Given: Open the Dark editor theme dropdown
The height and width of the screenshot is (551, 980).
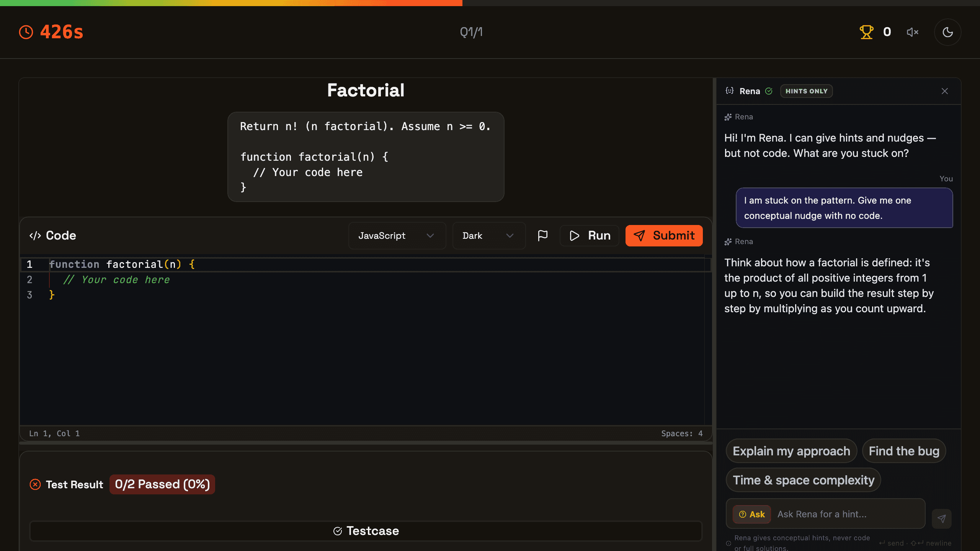Looking at the screenshot, I should click(489, 236).
